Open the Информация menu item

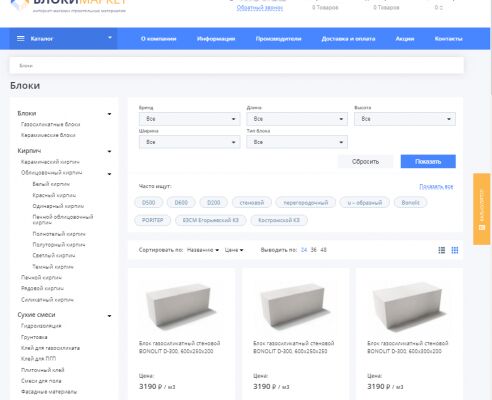tap(216, 39)
